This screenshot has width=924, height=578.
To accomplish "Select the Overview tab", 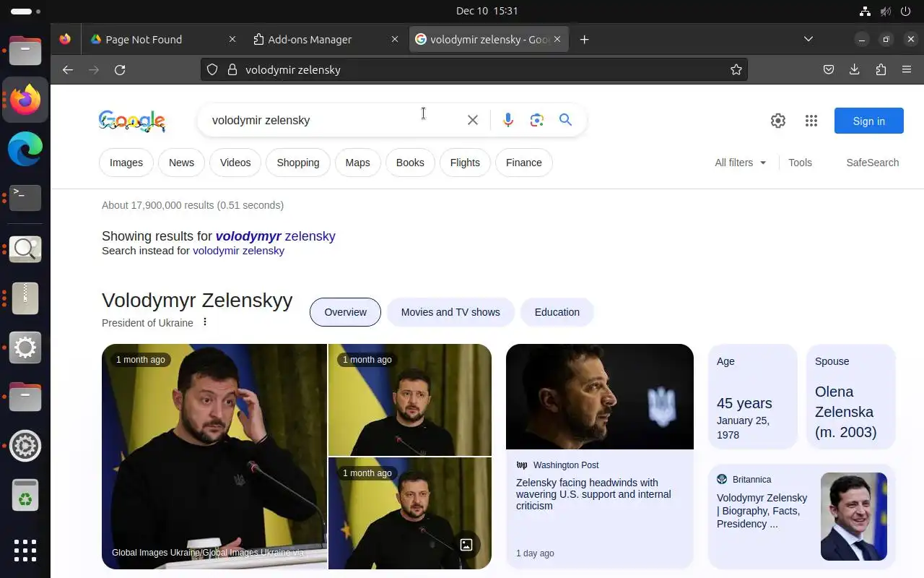I will pos(345,312).
